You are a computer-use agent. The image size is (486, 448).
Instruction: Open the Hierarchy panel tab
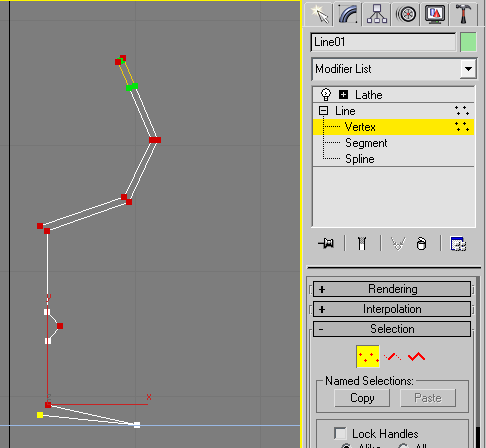(377, 14)
